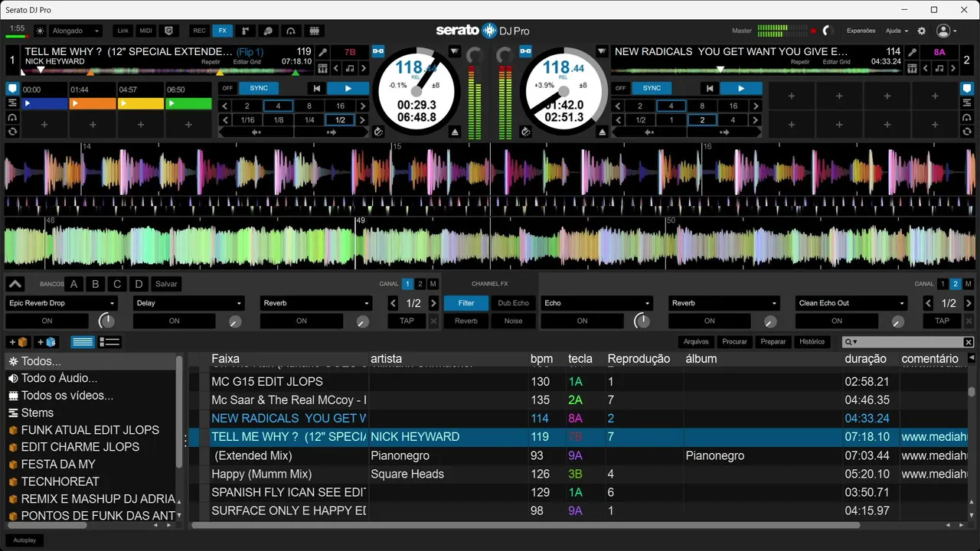Open deck 1 microphone stems icon

coord(324,52)
